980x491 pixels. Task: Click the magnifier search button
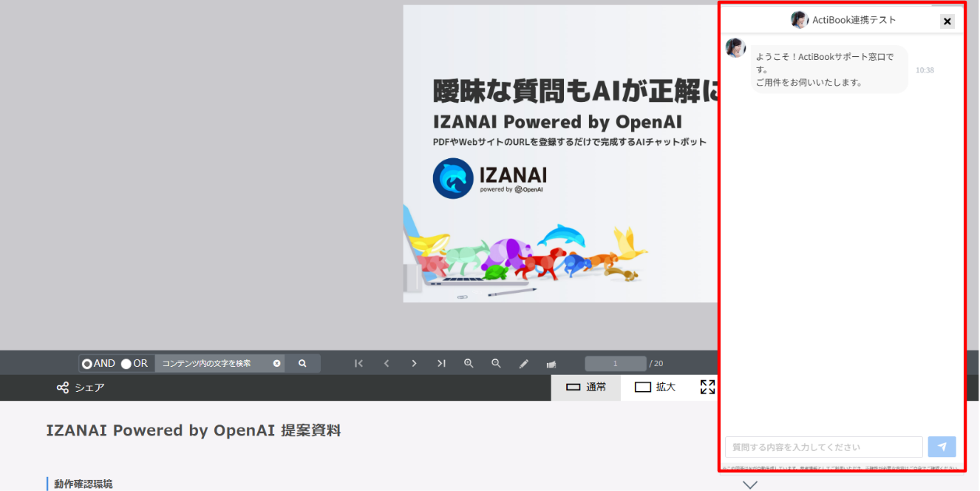302,364
